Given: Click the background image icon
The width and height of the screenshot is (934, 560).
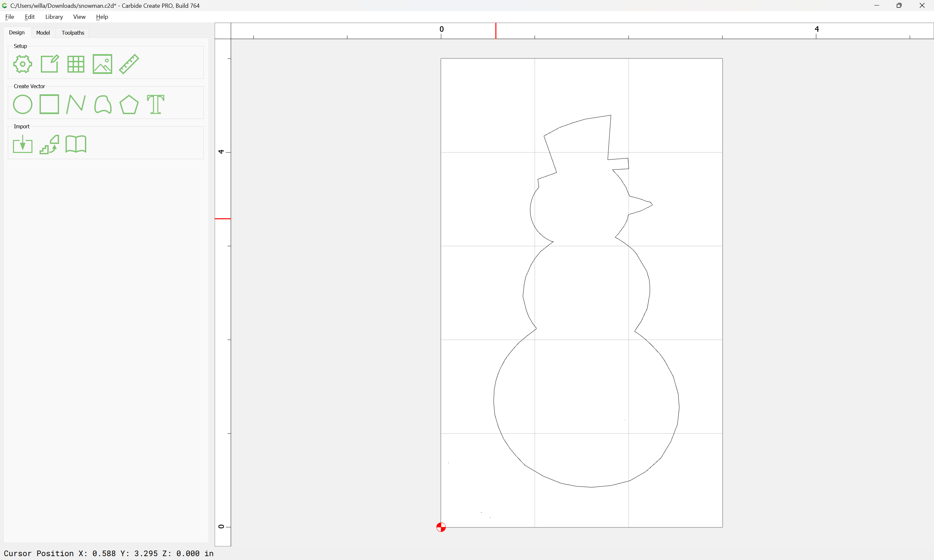Looking at the screenshot, I should [102, 64].
